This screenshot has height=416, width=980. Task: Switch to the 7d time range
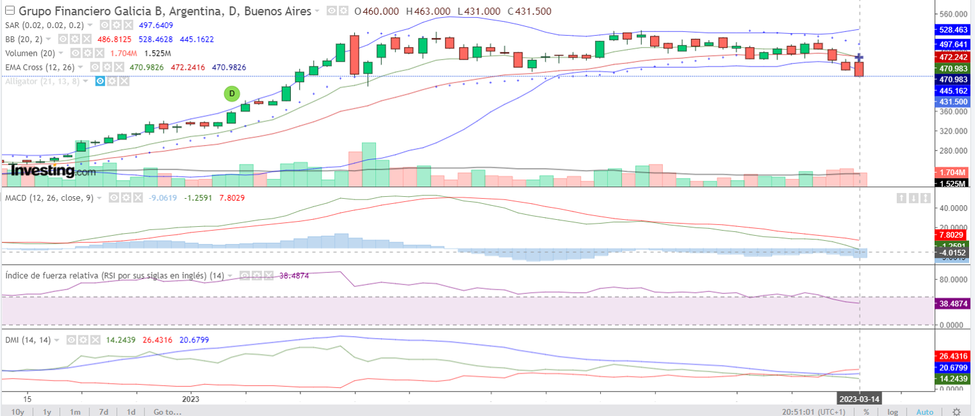[x=104, y=412]
